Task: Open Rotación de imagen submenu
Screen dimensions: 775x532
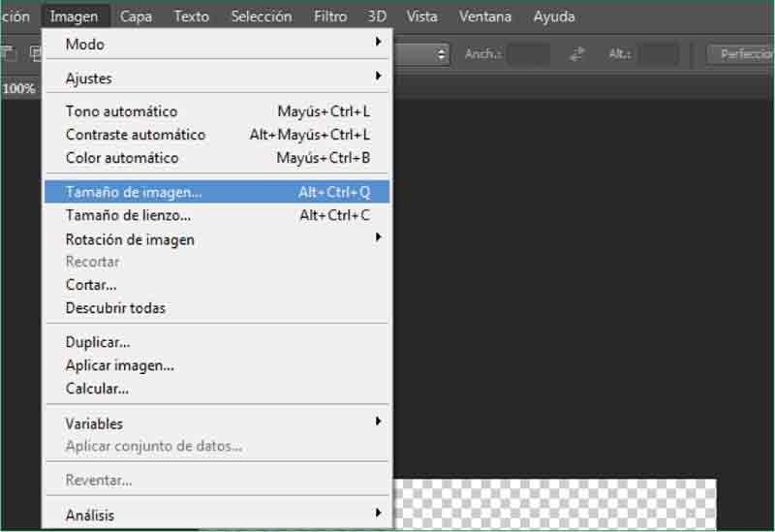Action: (218, 239)
